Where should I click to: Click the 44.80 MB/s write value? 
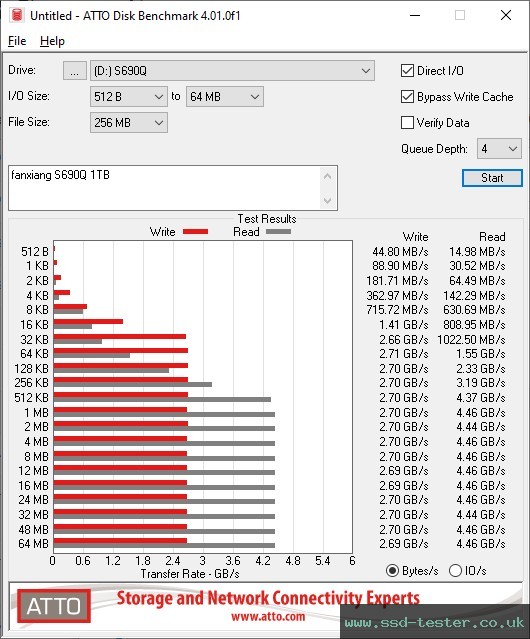(400, 252)
